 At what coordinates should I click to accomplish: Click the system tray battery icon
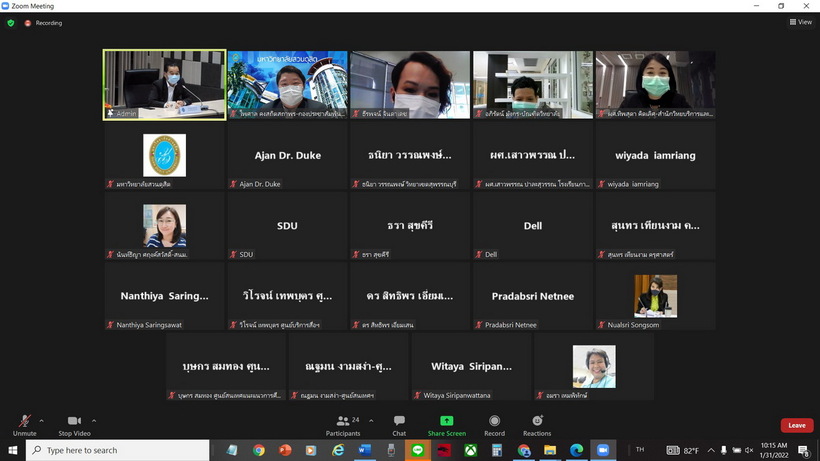pos(736,450)
